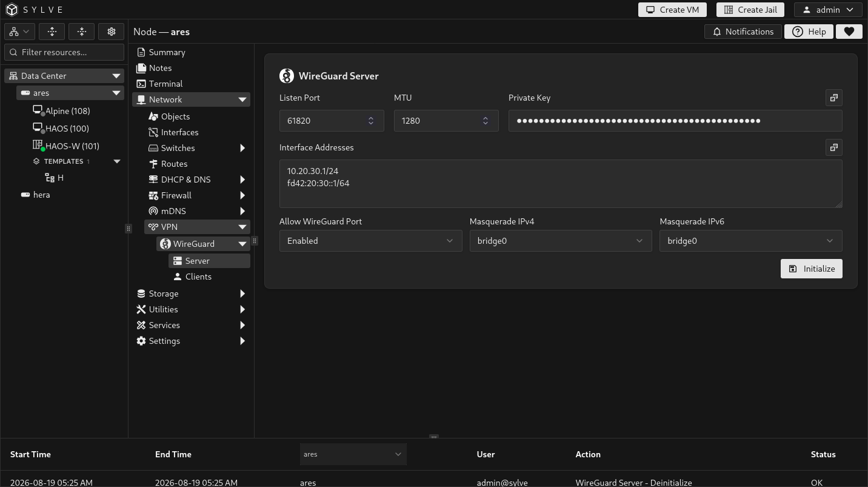Image resolution: width=868 pixels, height=487 pixels.
Task: Open the Terminal page
Action: (x=165, y=84)
